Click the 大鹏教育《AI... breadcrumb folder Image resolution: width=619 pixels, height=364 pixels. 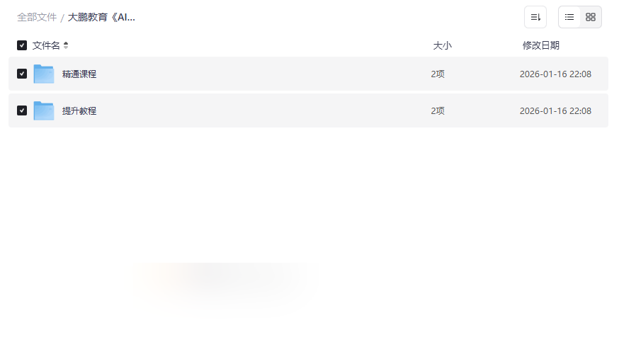pyautogui.click(x=101, y=17)
